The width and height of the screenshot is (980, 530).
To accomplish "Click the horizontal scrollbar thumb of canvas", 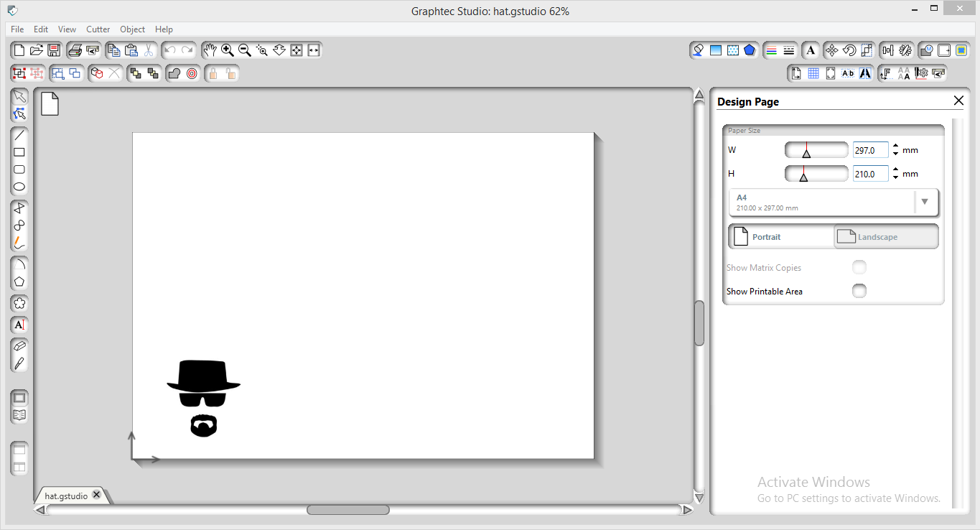I will click(x=348, y=510).
